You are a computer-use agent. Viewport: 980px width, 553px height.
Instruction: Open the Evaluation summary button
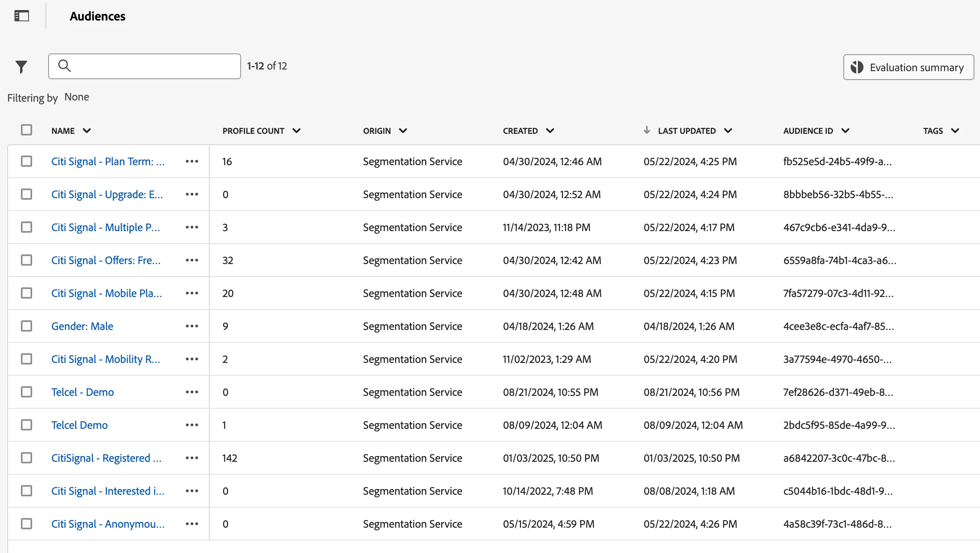click(x=908, y=67)
